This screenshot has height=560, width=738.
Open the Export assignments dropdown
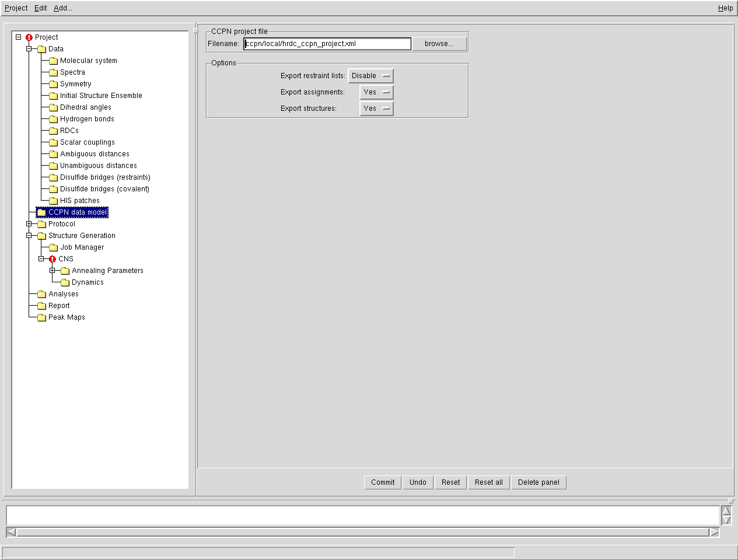pos(376,92)
